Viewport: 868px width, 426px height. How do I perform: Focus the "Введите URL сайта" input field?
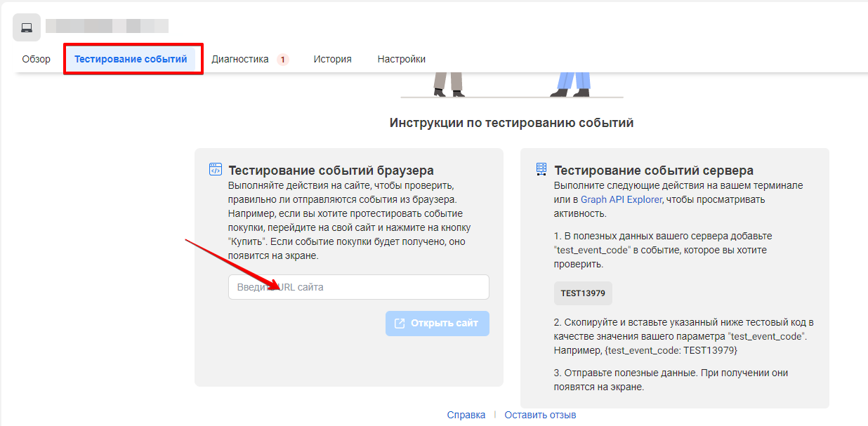pyautogui.click(x=358, y=287)
